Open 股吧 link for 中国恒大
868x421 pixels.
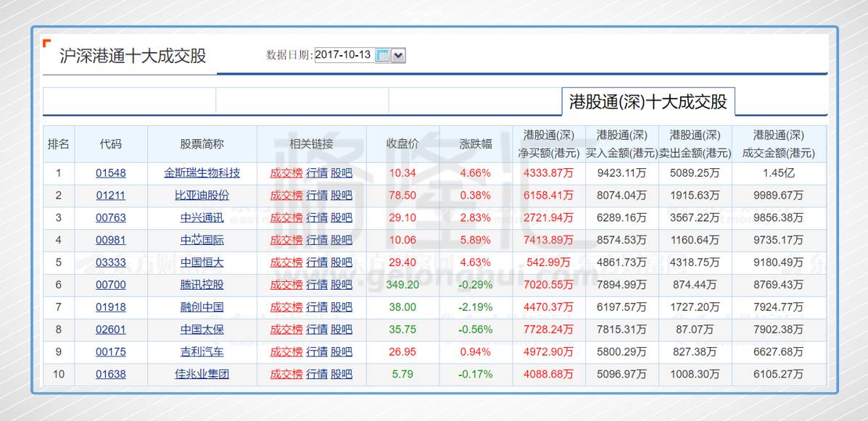pos(342,262)
